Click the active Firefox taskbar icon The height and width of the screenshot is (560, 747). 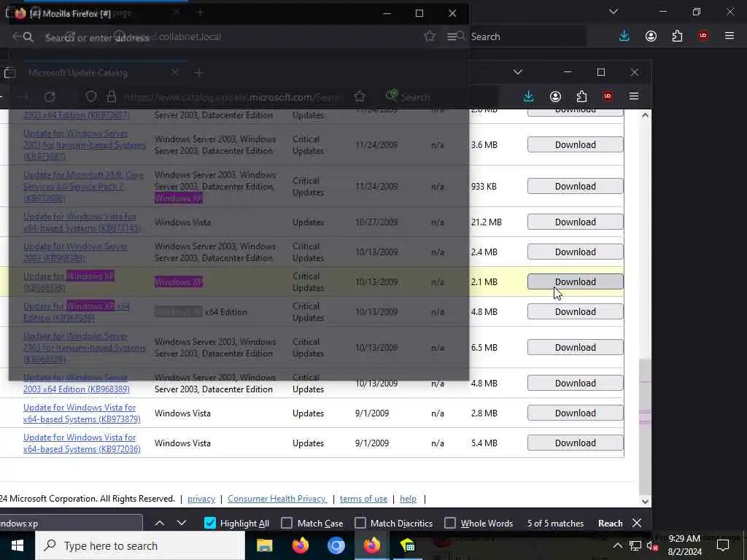tap(371, 545)
